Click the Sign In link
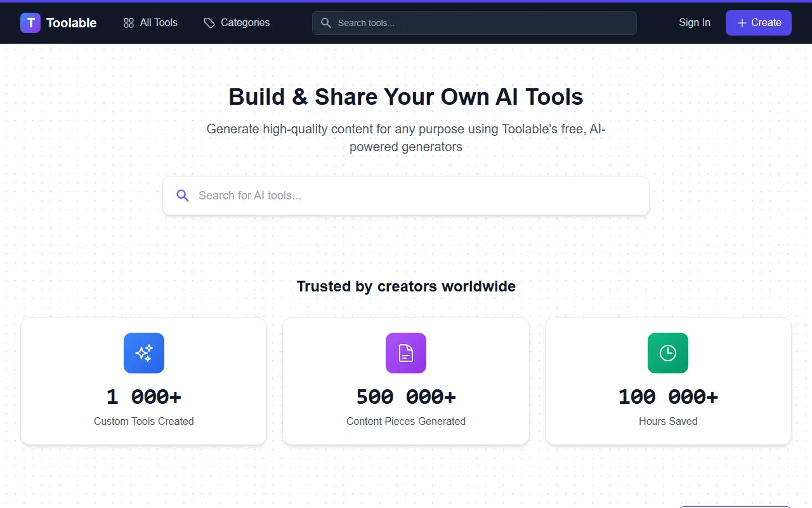Viewport: 812px width, 508px height. click(695, 23)
